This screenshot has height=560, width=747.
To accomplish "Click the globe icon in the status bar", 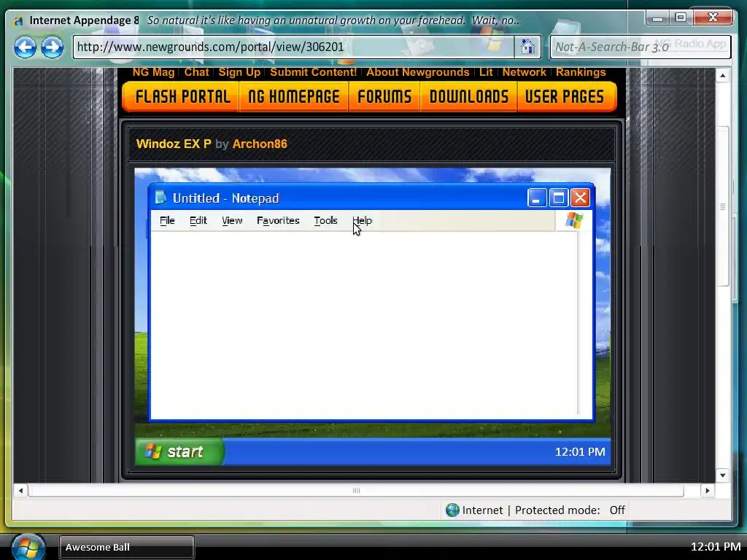I will pos(452,510).
